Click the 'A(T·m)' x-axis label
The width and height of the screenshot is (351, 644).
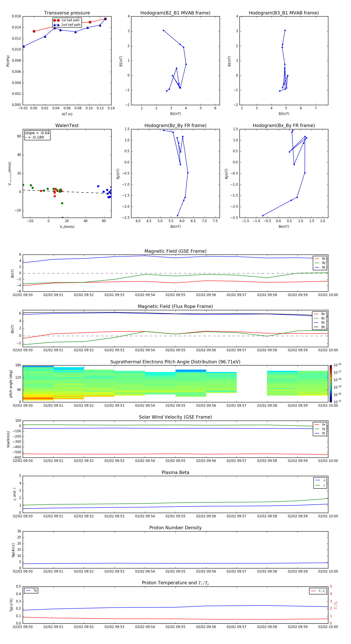click(67, 114)
